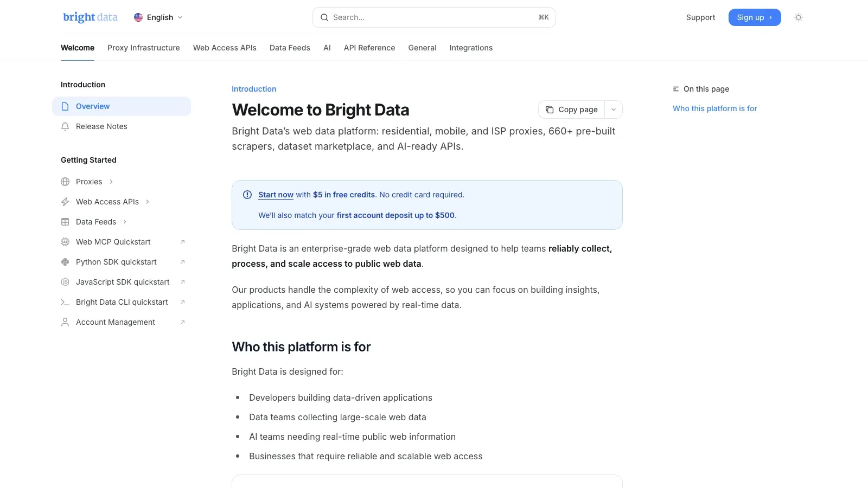Switch to the Proxy Infrastructure tab
The height and width of the screenshot is (488, 868).
(144, 48)
